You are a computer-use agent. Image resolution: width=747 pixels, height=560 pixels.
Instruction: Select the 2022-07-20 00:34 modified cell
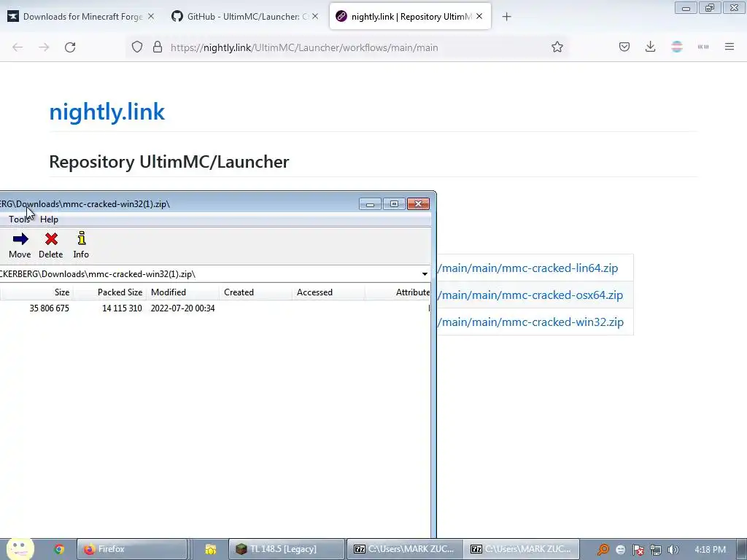coord(183,308)
